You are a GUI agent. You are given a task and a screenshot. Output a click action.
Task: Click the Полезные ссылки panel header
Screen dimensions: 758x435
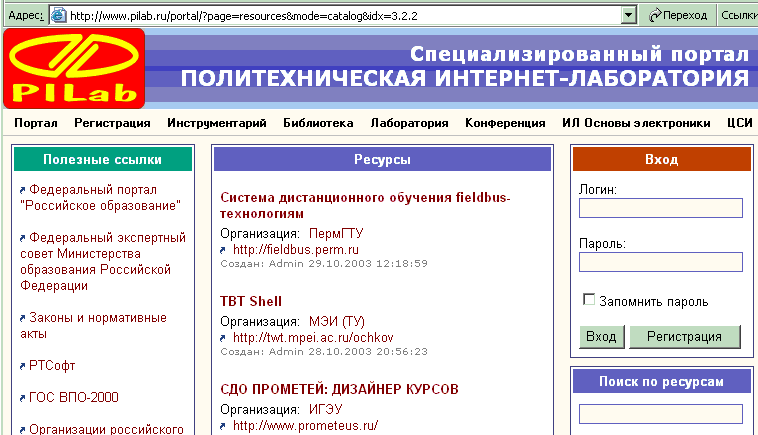(x=102, y=159)
